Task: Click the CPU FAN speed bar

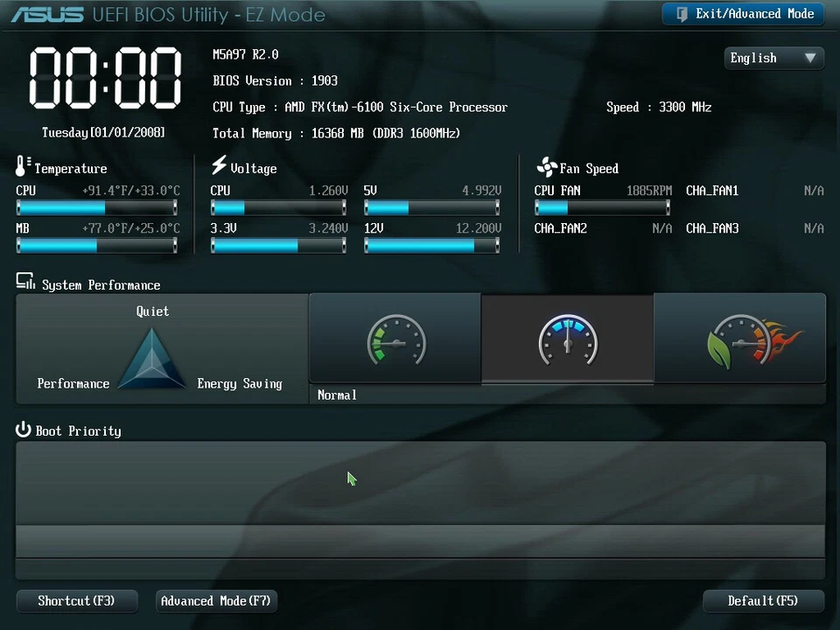Action: [x=602, y=206]
